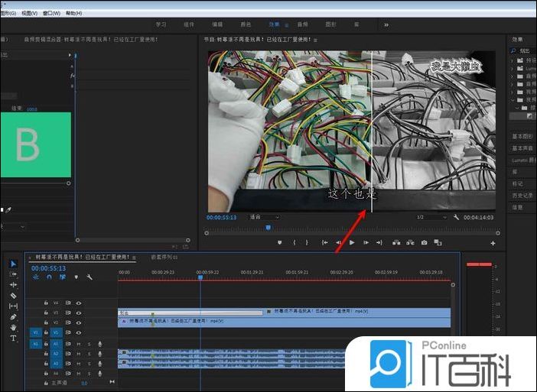
Task: Toggle visibility eye of track V3
Action: 78,313
